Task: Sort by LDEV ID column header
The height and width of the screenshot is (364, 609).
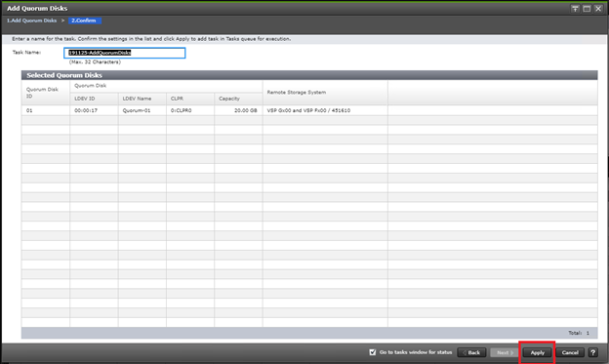Action: point(94,99)
